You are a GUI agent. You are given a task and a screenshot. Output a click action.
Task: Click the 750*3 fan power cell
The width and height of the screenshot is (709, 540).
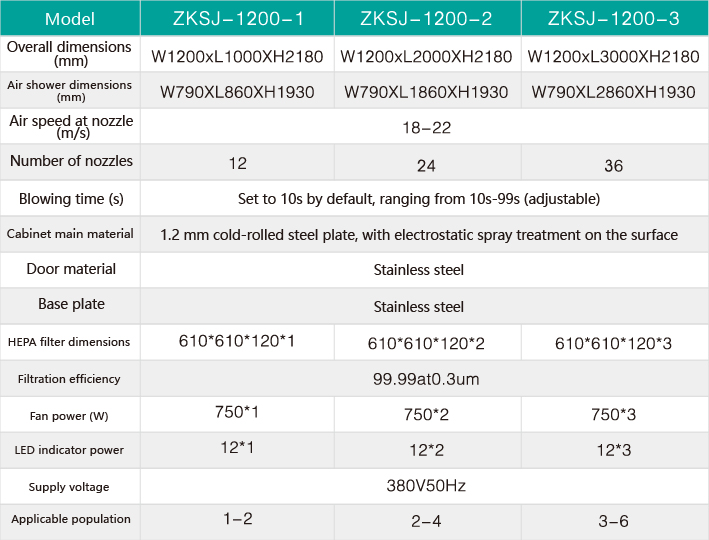614,415
